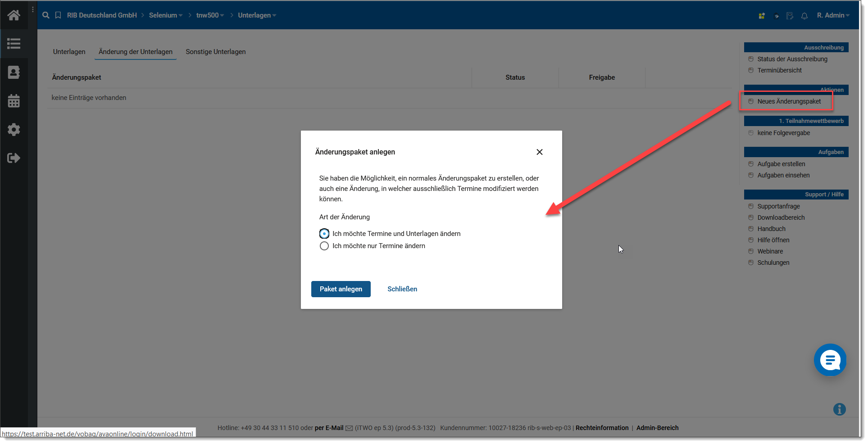Click the Ausschreibung panel header
This screenshot has height=444, width=868.
tap(796, 47)
